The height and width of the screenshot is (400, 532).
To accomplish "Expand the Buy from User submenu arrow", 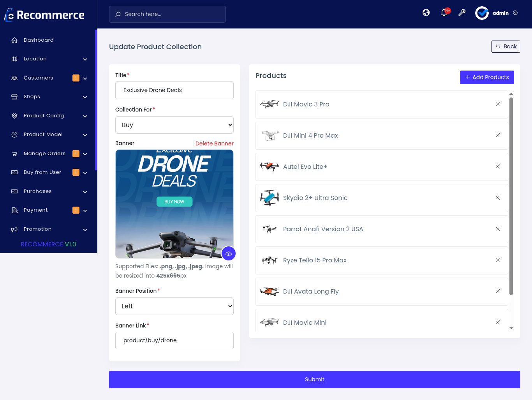I will pos(85,173).
